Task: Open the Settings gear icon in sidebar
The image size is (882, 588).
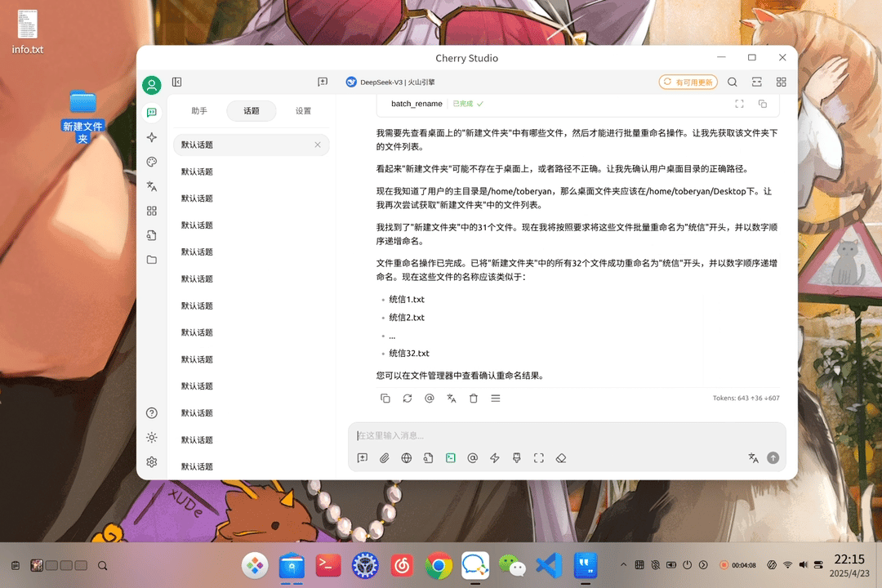Action: pos(151,462)
